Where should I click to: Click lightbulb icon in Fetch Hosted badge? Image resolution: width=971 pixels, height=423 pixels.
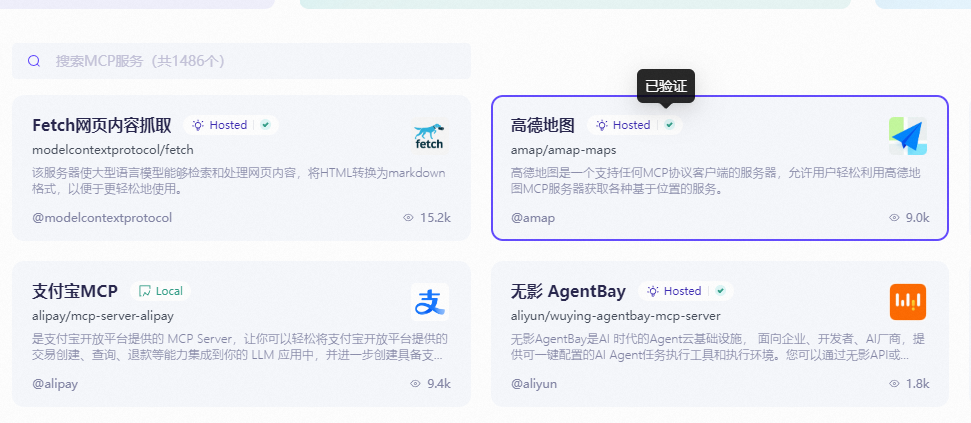[x=198, y=125]
